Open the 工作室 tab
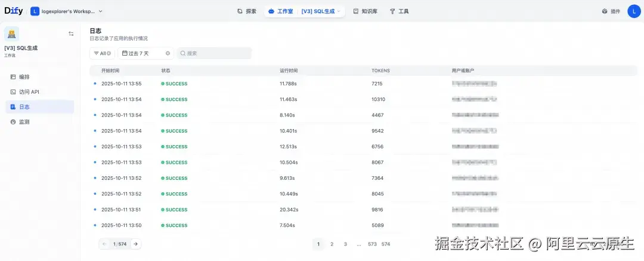The image size is (644, 261). (x=281, y=11)
